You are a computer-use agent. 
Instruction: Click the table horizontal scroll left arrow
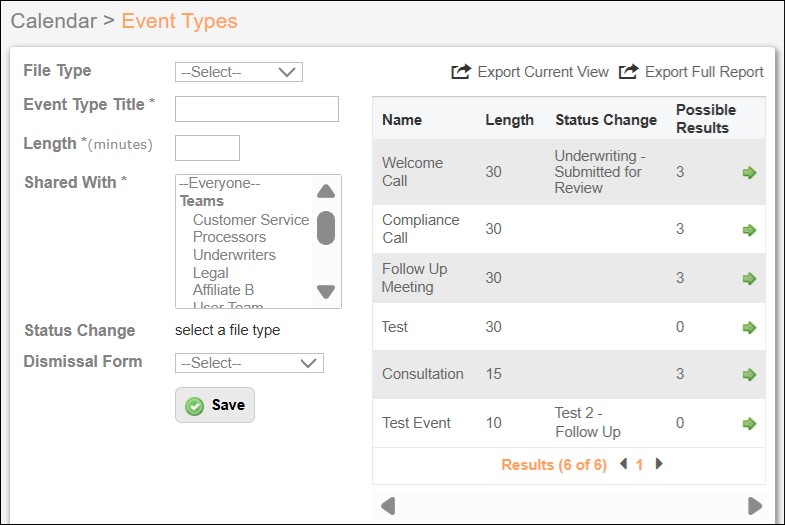[x=388, y=505]
